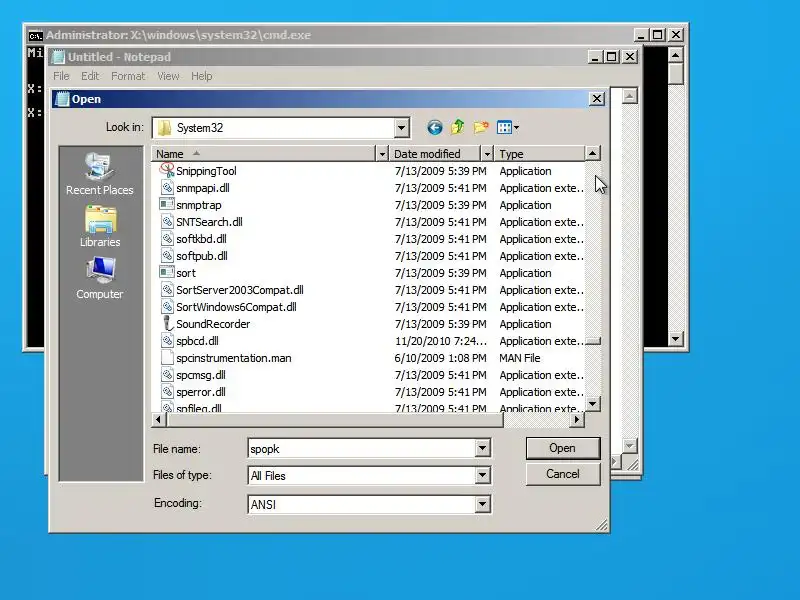800x600 pixels.
Task: Open Computer in sidebar
Action: (x=99, y=278)
